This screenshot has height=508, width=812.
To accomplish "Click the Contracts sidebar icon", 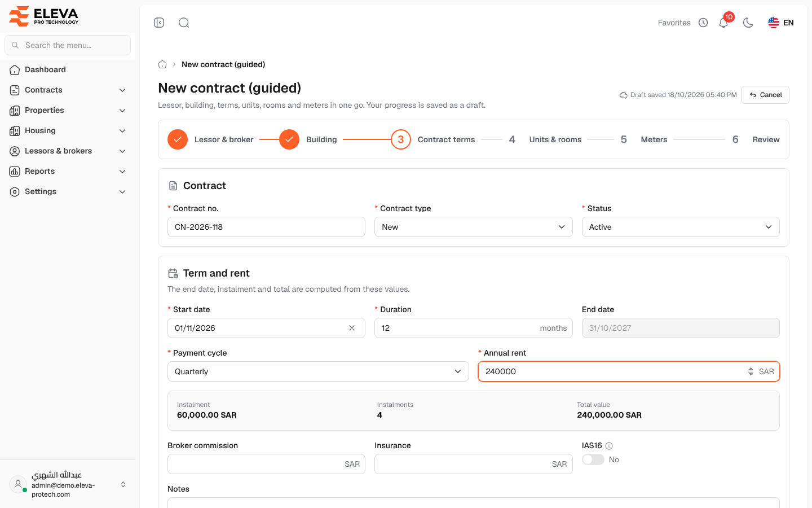I will (x=15, y=90).
